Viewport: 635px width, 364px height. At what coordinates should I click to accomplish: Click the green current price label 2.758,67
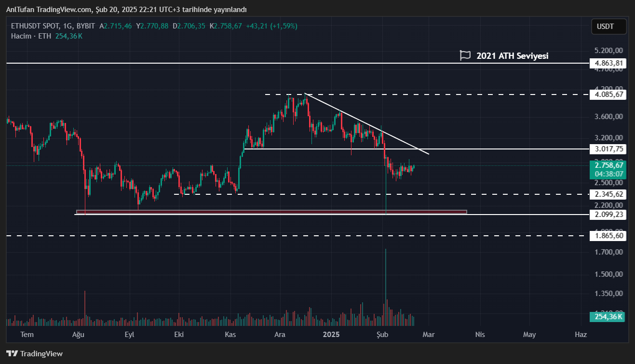pos(608,166)
